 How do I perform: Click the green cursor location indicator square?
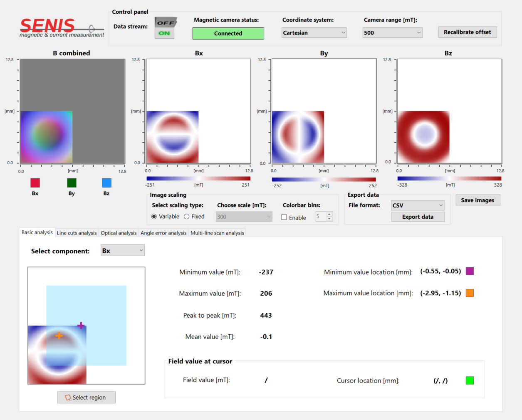pyautogui.click(x=470, y=380)
